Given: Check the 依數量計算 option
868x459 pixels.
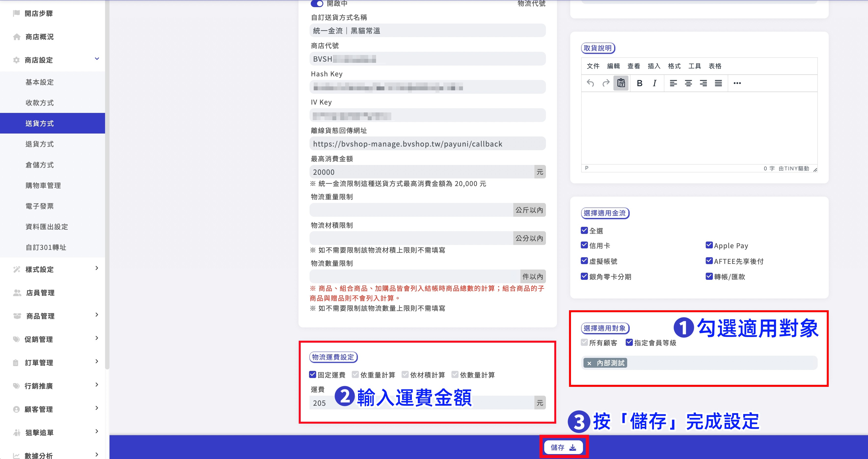Looking at the screenshot, I should point(455,374).
